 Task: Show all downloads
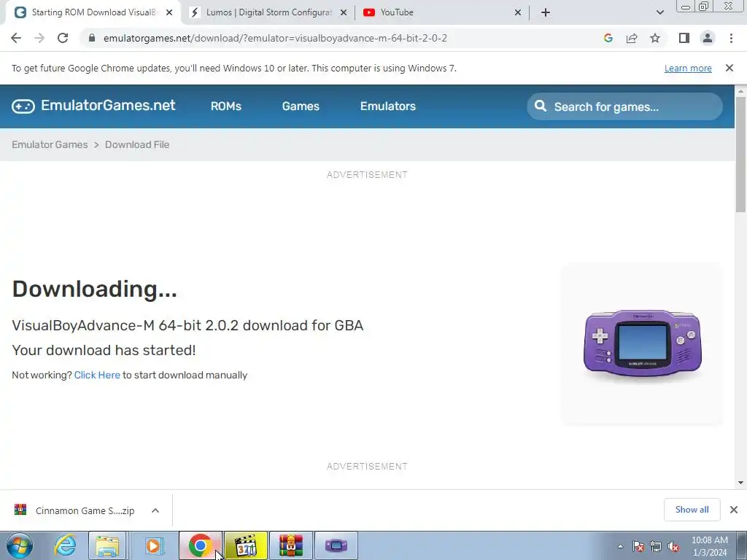pyautogui.click(x=692, y=510)
